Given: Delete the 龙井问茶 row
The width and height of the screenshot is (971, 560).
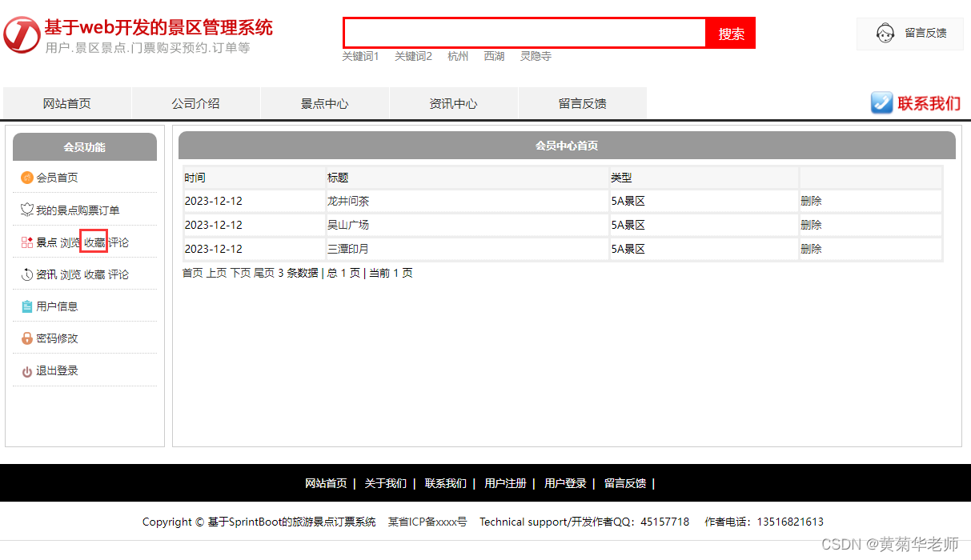Looking at the screenshot, I should click(x=811, y=201).
